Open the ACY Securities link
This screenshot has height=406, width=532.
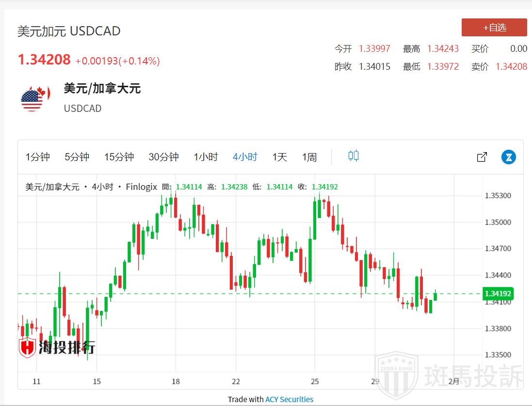[x=289, y=399]
